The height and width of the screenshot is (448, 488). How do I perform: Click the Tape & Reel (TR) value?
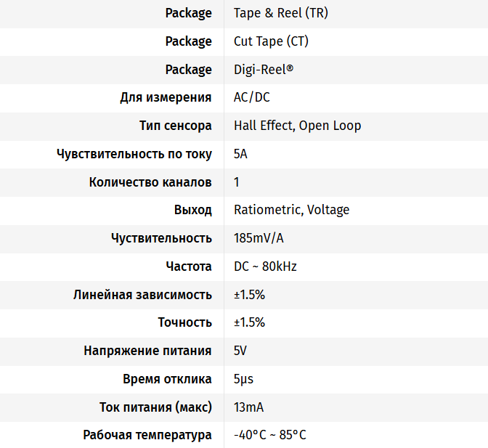281,13
